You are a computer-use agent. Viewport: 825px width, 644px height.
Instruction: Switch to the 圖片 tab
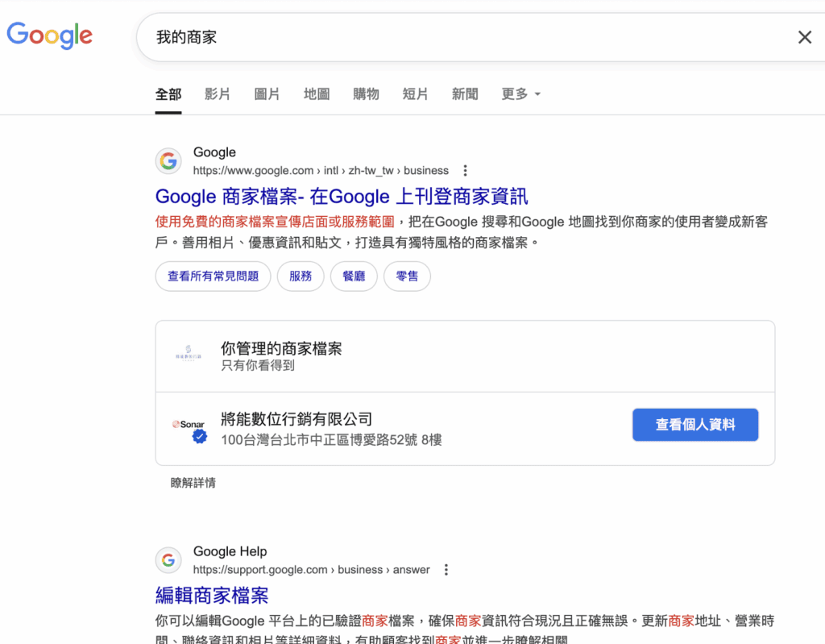[x=267, y=94]
